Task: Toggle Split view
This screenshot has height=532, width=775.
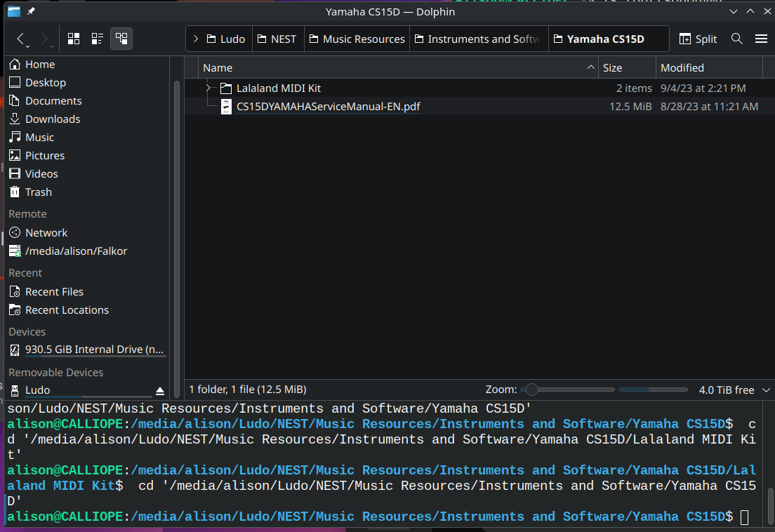Action: click(x=698, y=39)
